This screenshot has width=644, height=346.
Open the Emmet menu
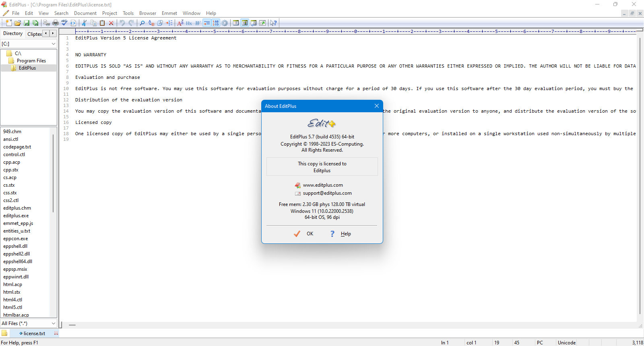tap(169, 13)
